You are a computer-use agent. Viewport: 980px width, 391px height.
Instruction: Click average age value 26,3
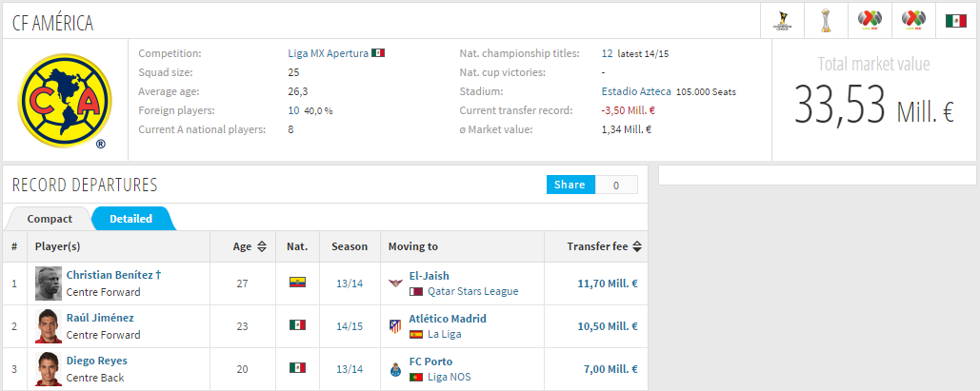297,92
